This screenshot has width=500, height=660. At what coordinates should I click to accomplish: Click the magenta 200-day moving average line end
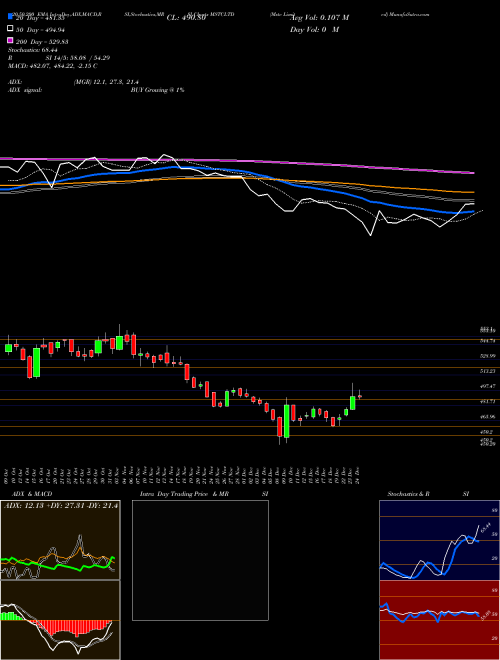click(472, 173)
